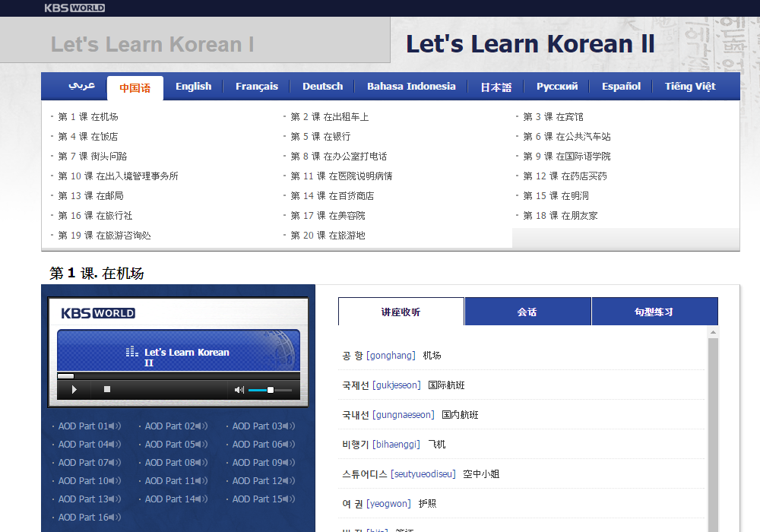Play AOD Part 09 audio
Viewport: 760px width, 532px height.
coord(264,463)
